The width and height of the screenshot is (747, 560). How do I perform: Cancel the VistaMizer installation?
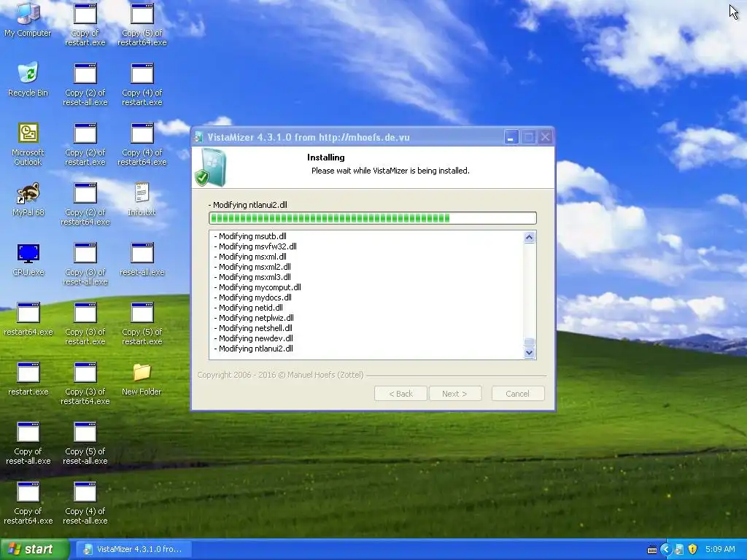tap(518, 393)
